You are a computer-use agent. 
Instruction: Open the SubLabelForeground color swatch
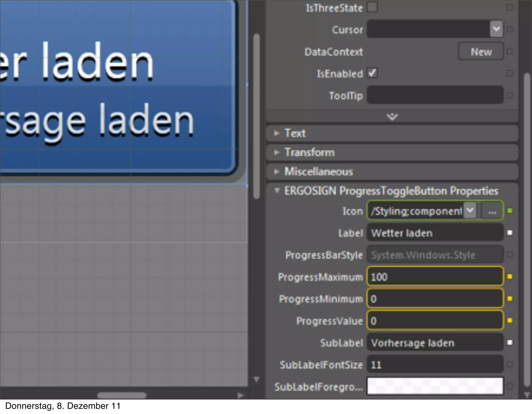pos(435,386)
